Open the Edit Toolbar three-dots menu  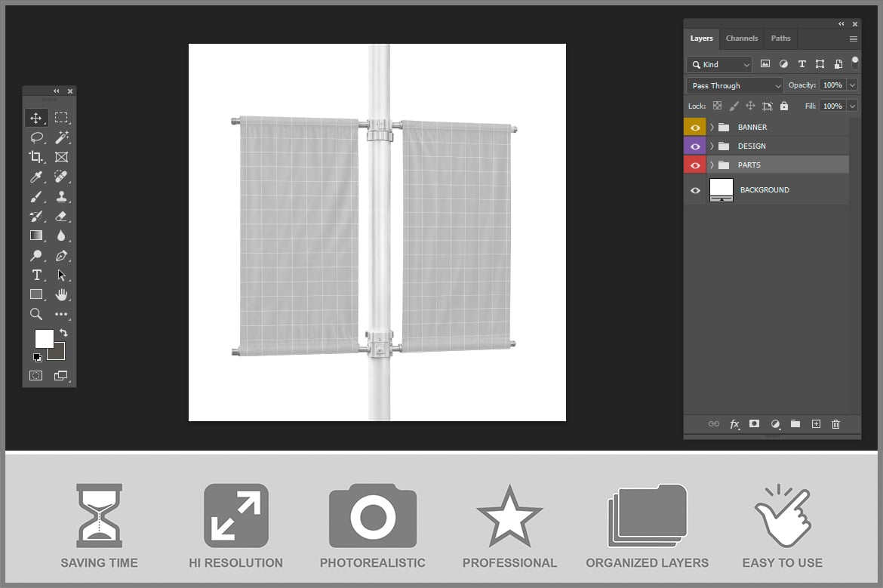tap(61, 314)
